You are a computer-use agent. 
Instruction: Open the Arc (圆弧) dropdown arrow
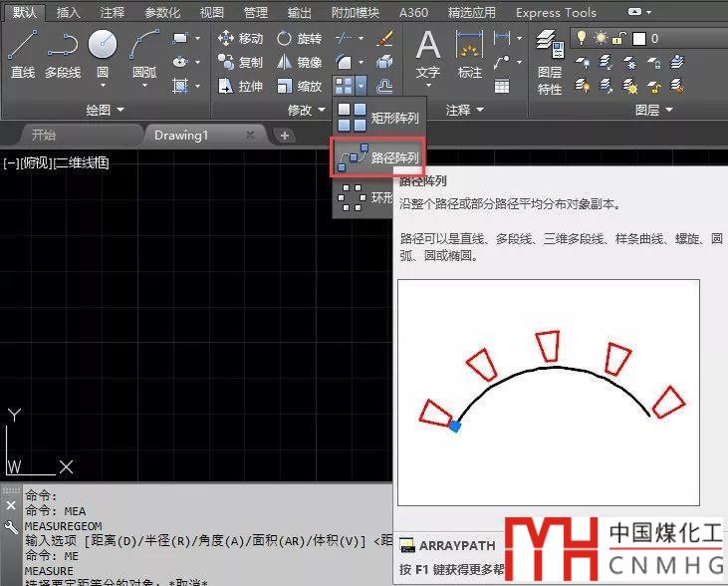tap(144, 87)
